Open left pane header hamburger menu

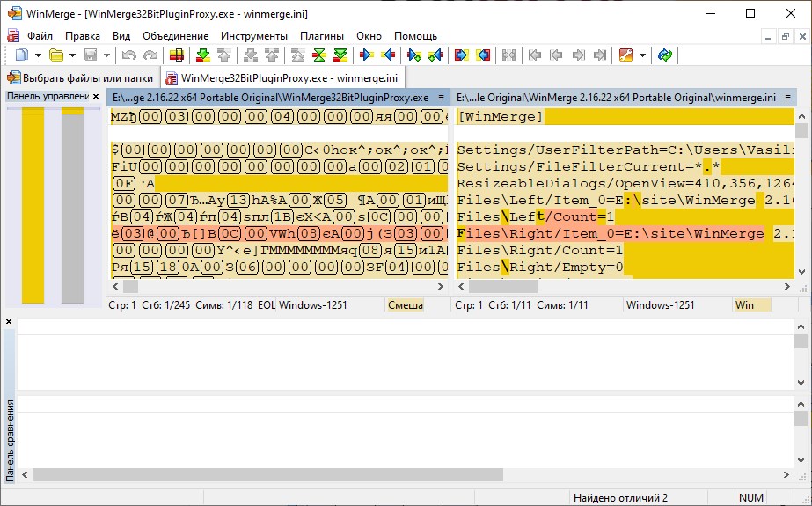[x=442, y=98]
